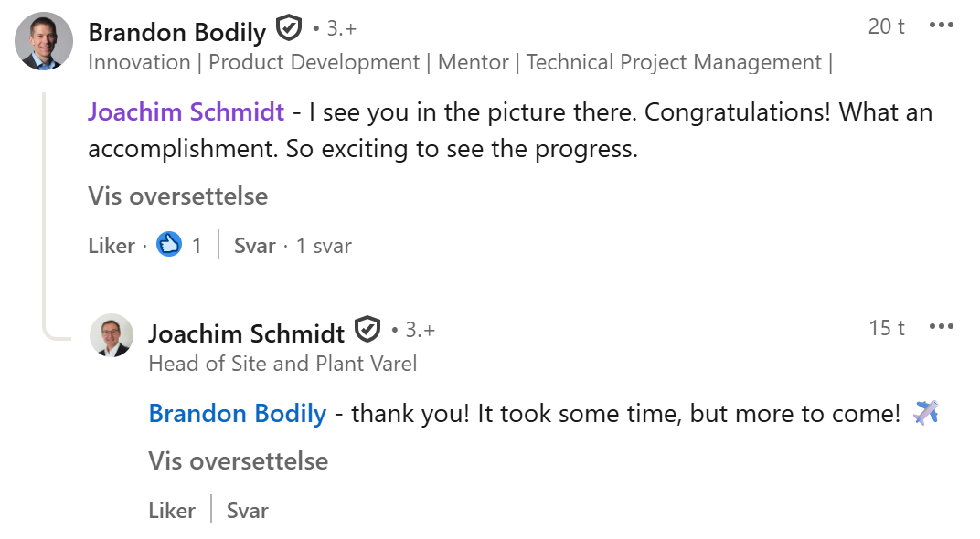This screenshot has width=980, height=539.
Task: Click Svar under Joachim Schmidt's reply
Action: 248,511
